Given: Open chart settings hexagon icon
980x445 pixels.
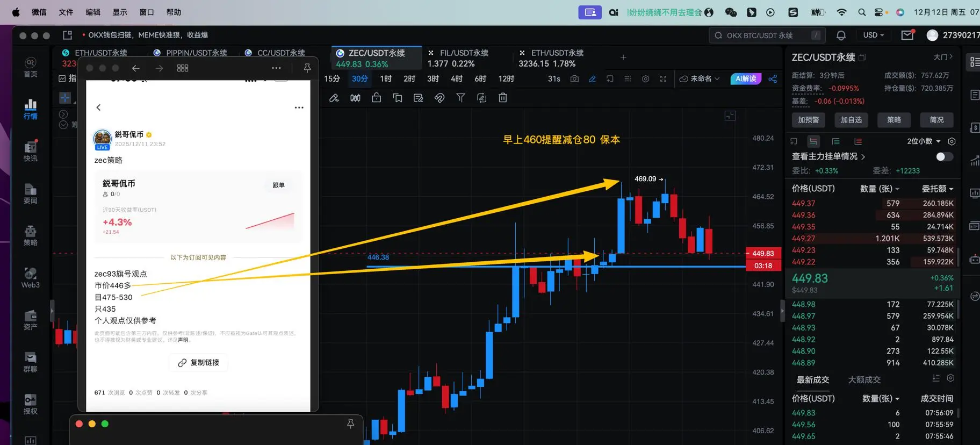Looking at the screenshot, I should click(x=645, y=78).
